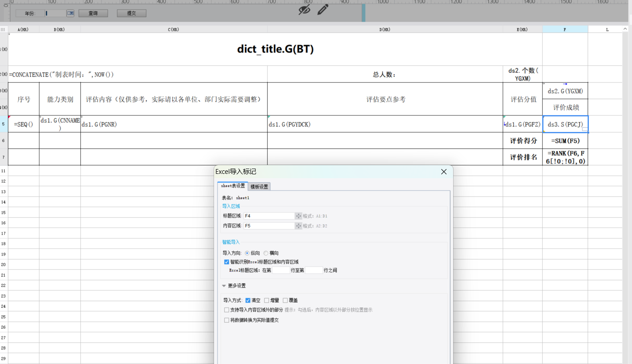Screen dimensions: 632x364
Task: Click the column header scroll-up arrow
Action: (625, 29)
